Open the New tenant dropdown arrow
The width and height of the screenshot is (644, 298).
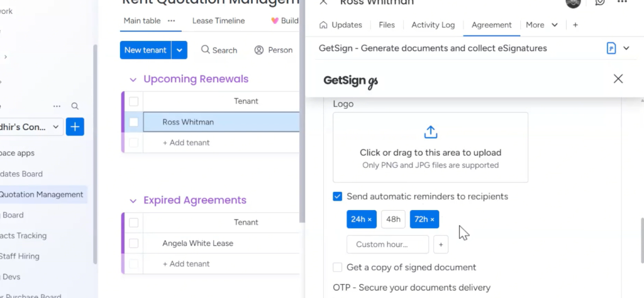point(179,50)
